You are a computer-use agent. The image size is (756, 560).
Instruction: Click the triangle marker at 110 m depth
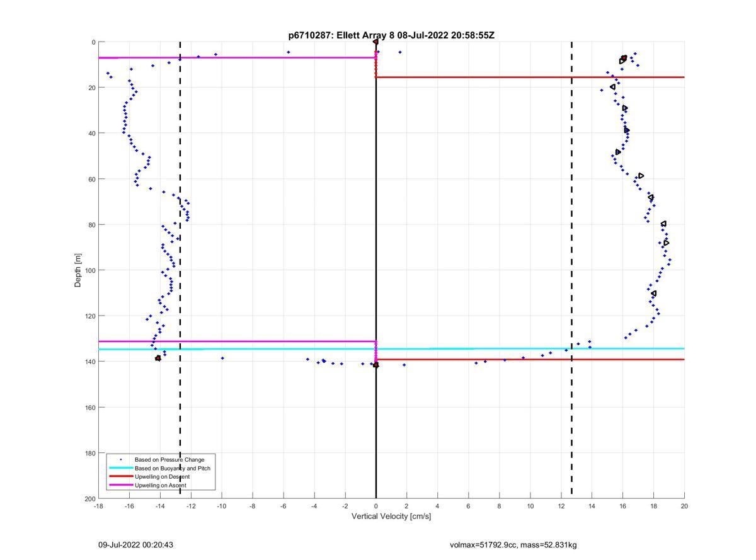tap(654, 294)
